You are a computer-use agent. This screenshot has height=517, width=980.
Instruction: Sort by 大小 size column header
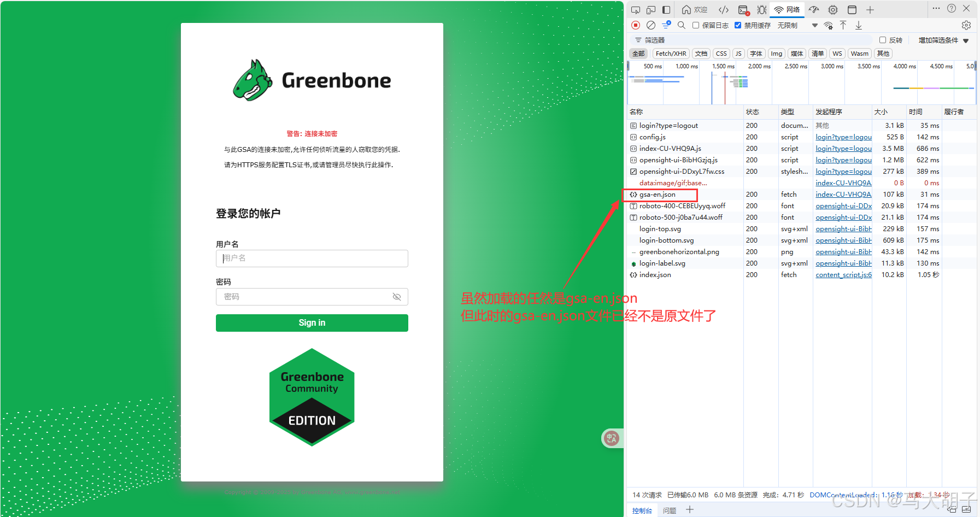889,111
